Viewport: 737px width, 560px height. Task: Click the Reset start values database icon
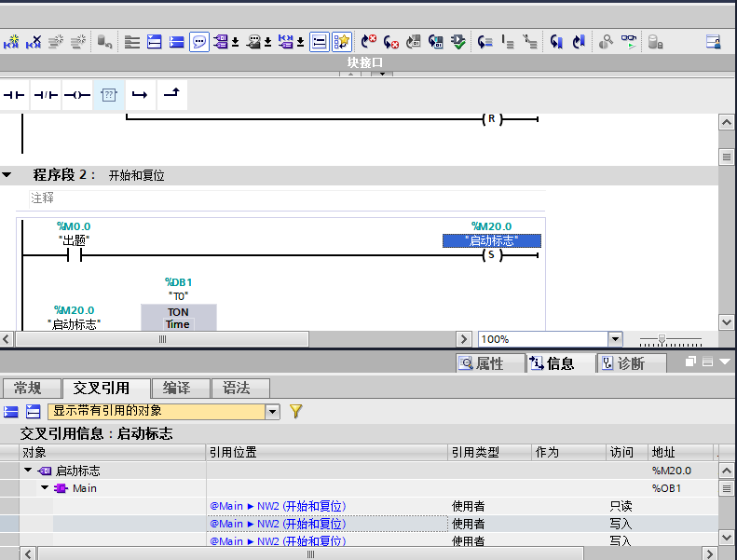104,42
